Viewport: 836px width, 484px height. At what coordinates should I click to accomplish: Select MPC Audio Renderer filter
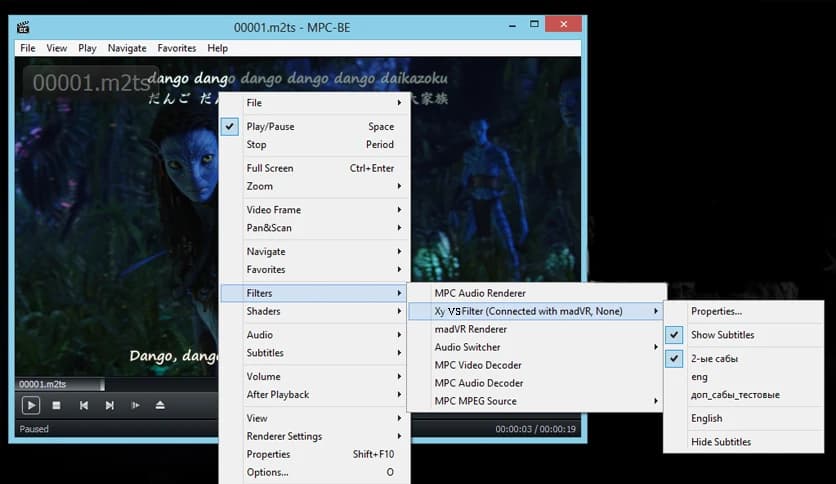click(536, 293)
